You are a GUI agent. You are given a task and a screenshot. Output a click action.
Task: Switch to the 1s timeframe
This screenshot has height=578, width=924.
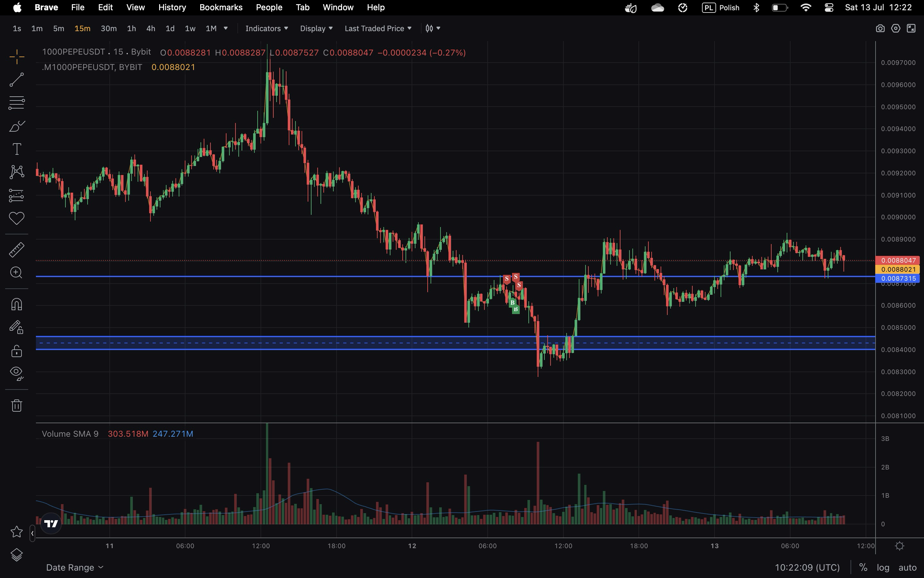tap(17, 28)
